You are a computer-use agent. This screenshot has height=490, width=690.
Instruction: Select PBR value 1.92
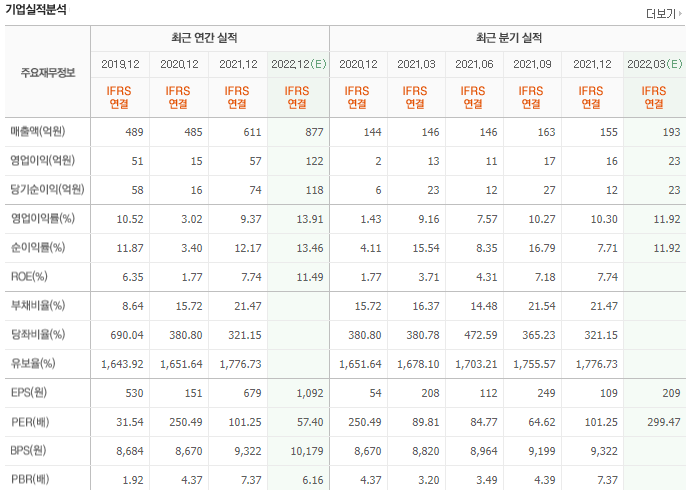pyautogui.click(x=133, y=480)
